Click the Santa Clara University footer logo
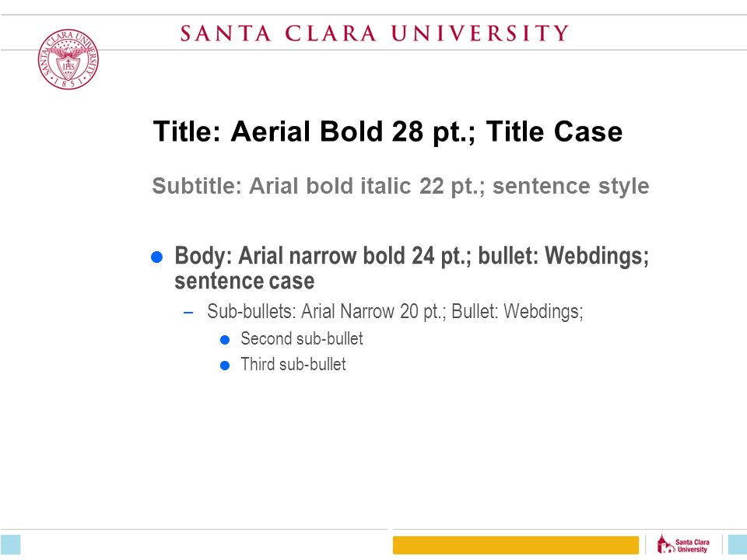 (x=683, y=544)
